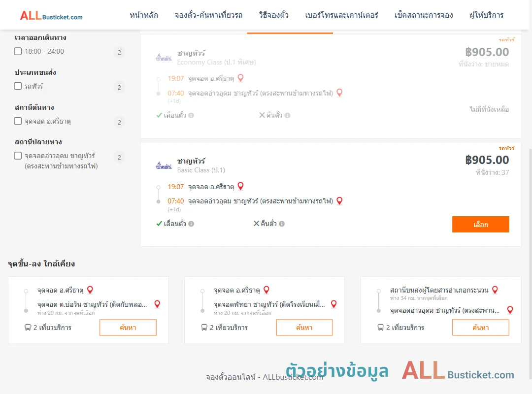Click the สถานีปลายทาง filter heading
This screenshot has height=394, width=532.
click(38, 142)
